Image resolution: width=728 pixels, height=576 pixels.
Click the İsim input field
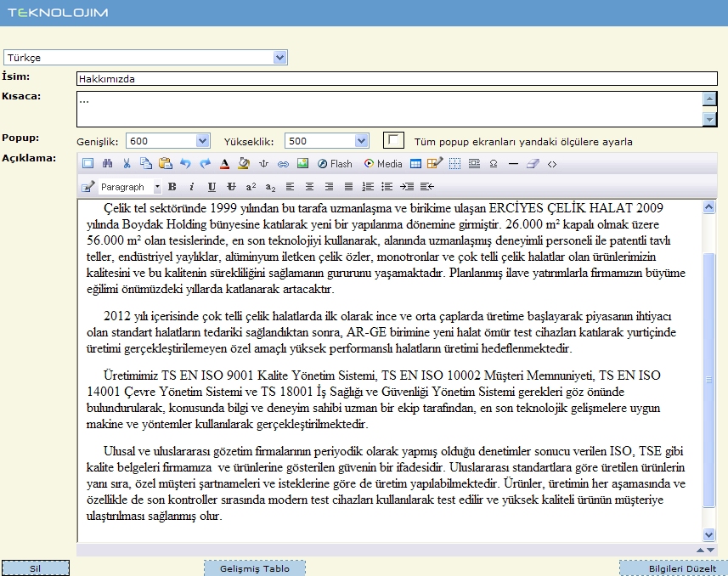click(x=397, y=78)
